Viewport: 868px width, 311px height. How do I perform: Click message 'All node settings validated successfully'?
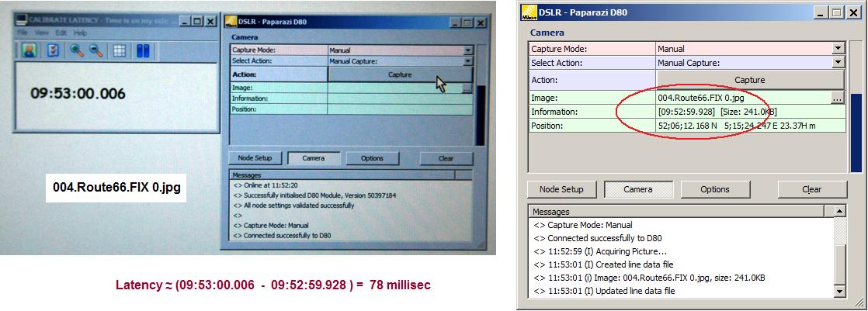pos(293,206)
